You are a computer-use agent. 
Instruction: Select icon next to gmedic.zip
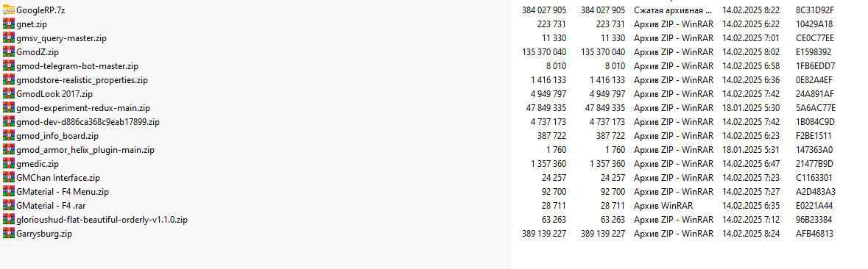click(x=8, y=163)
